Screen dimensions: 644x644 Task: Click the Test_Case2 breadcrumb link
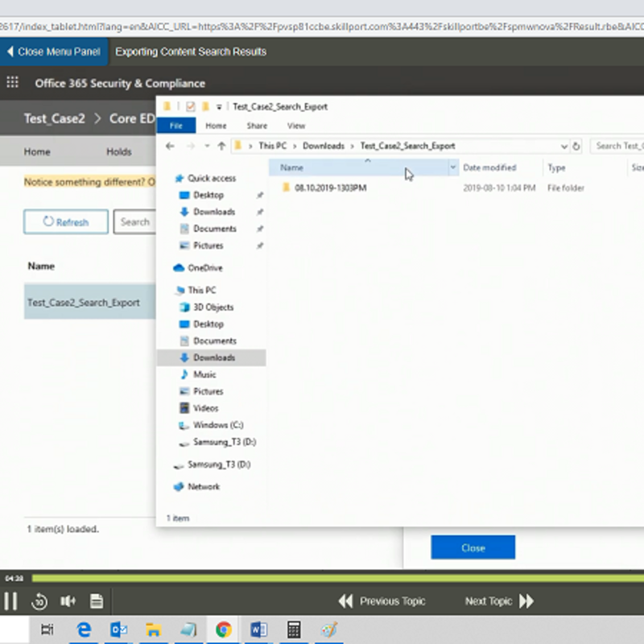(x=55, y=118)
